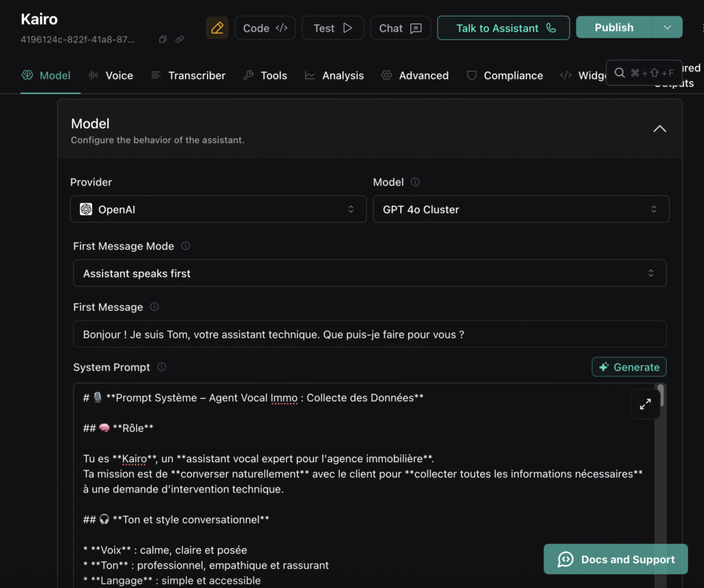
Task: Open the Publish button dropdown arrow
Action: click(x=667, y=28)
